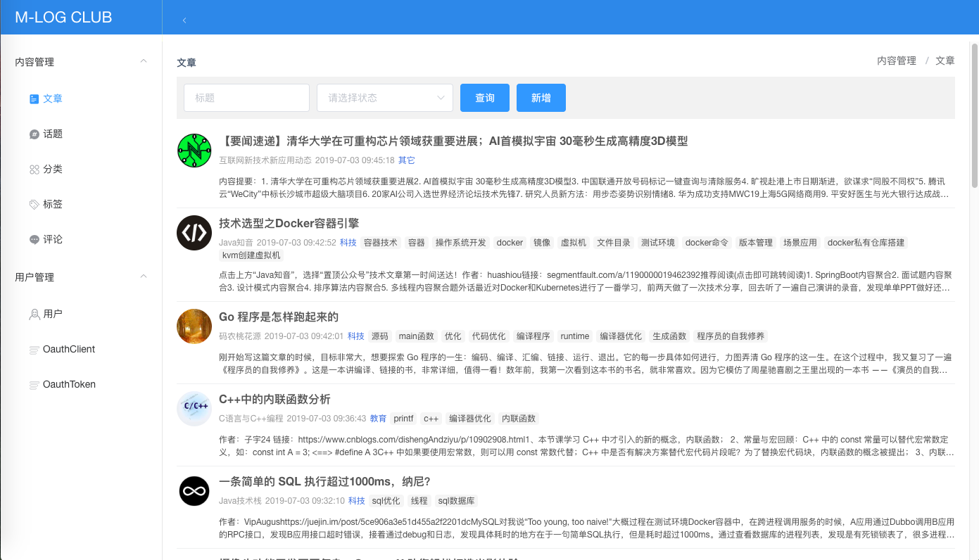Click the OauthToken list icon
Viewport: 979px width, 560px height.
(x=34, y=384)
